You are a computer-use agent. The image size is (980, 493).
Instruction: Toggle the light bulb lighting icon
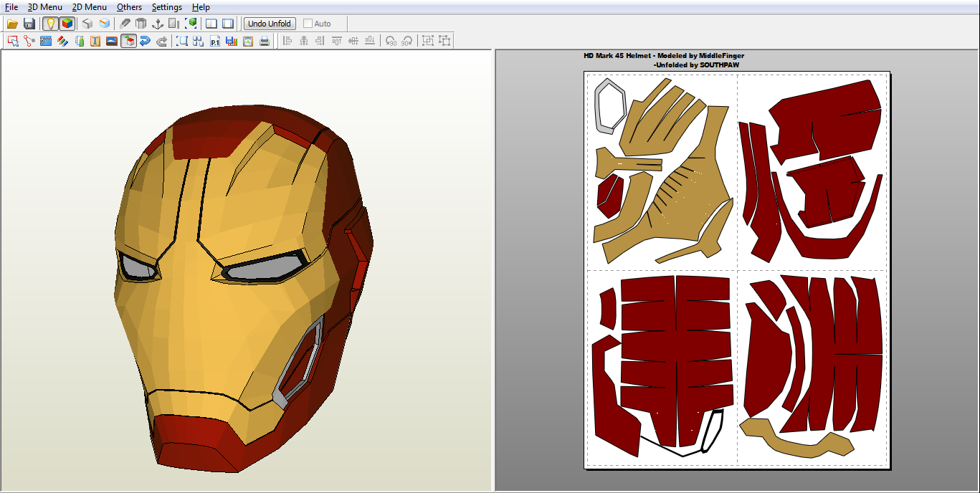(x=50, y=24)
